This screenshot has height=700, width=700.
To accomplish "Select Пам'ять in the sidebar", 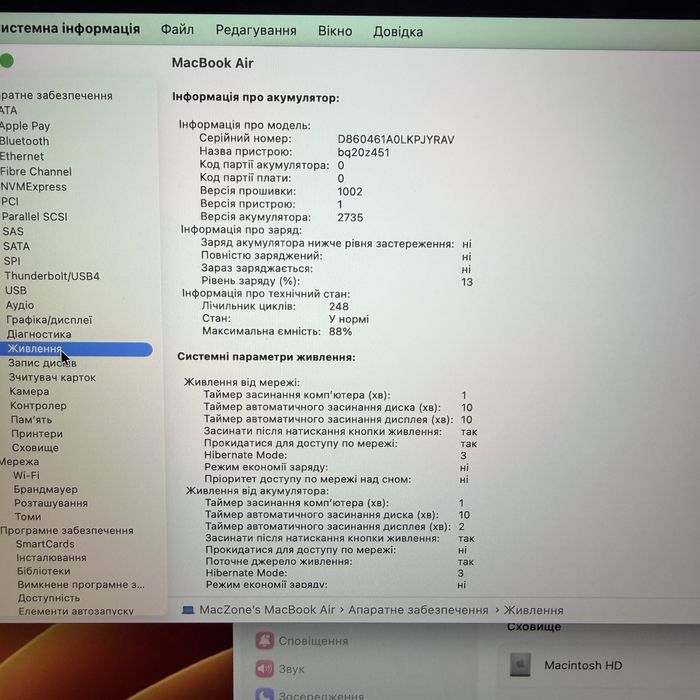I will click(31, 420).
